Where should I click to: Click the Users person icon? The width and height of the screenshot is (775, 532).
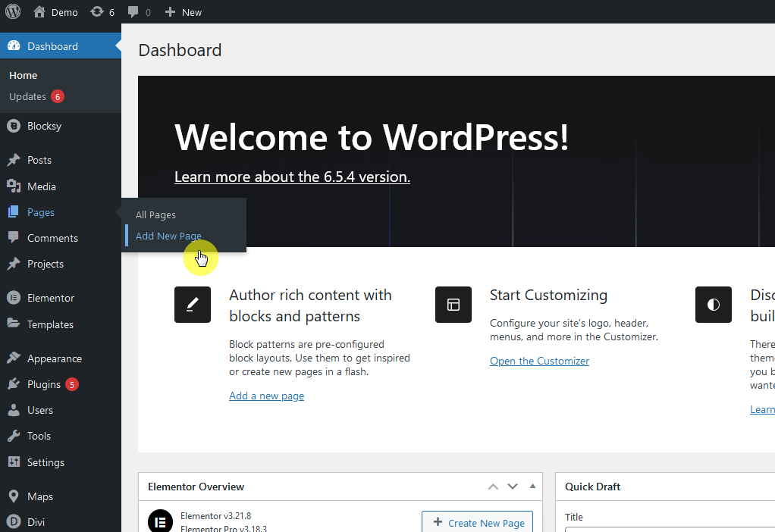[x=14, y=410]
